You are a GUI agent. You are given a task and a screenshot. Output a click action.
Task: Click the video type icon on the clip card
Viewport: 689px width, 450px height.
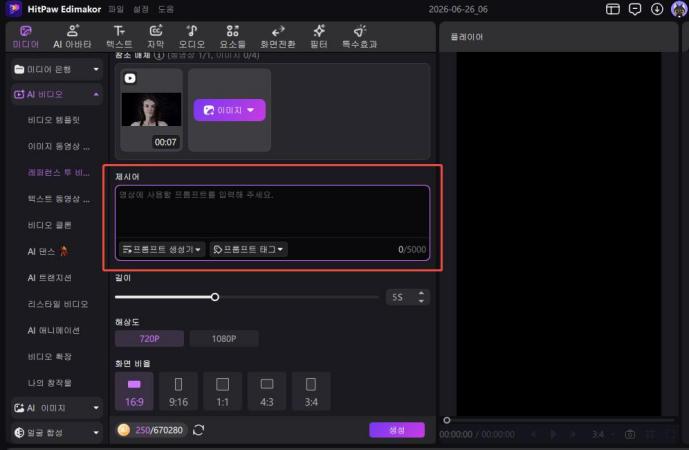pyautogui.click(x=130, y=78)
